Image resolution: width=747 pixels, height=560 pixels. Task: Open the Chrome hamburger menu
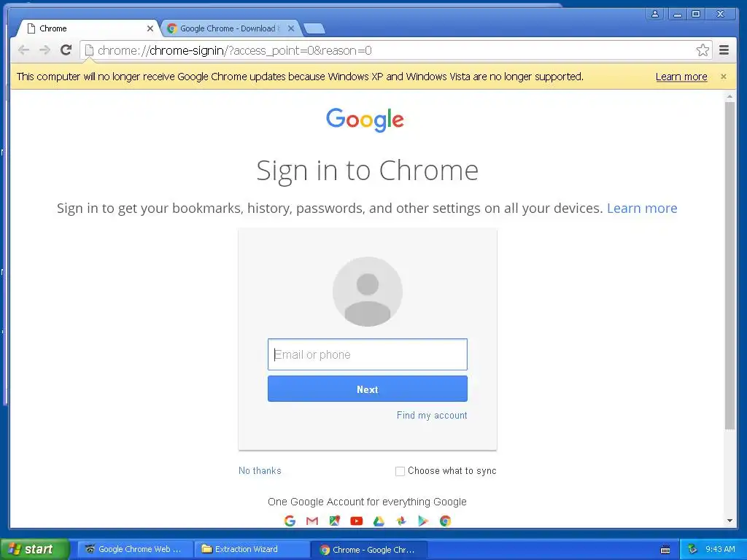(x=724, y=50)
